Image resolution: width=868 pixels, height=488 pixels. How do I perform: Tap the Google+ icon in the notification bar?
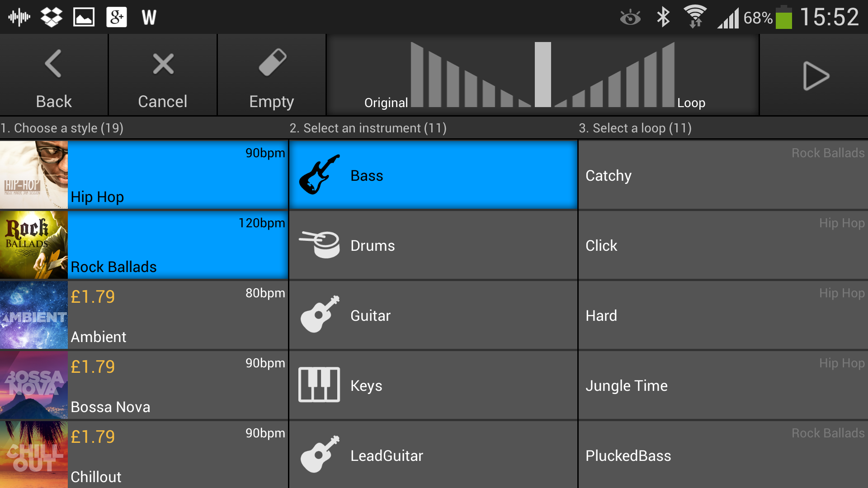116,17
